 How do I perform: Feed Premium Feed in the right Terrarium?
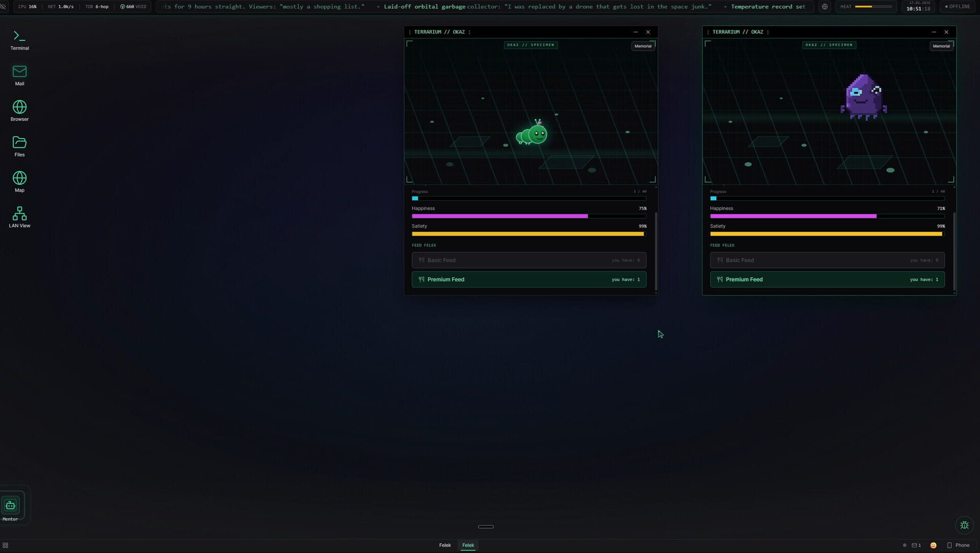(x=827, y=280)
